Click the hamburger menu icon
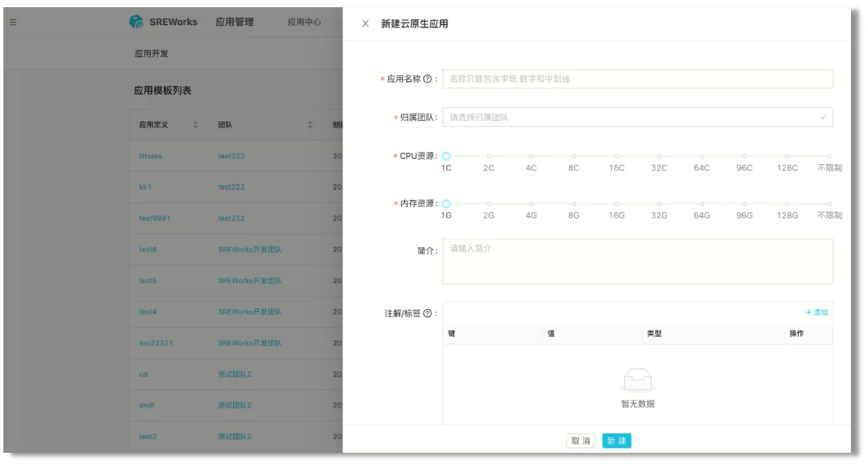Image resolution: width=868 pixels, height=465 pixels. 12,23
